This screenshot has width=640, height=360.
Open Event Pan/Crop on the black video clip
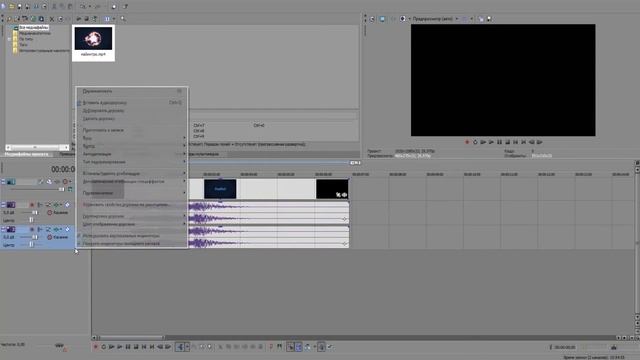338,195
